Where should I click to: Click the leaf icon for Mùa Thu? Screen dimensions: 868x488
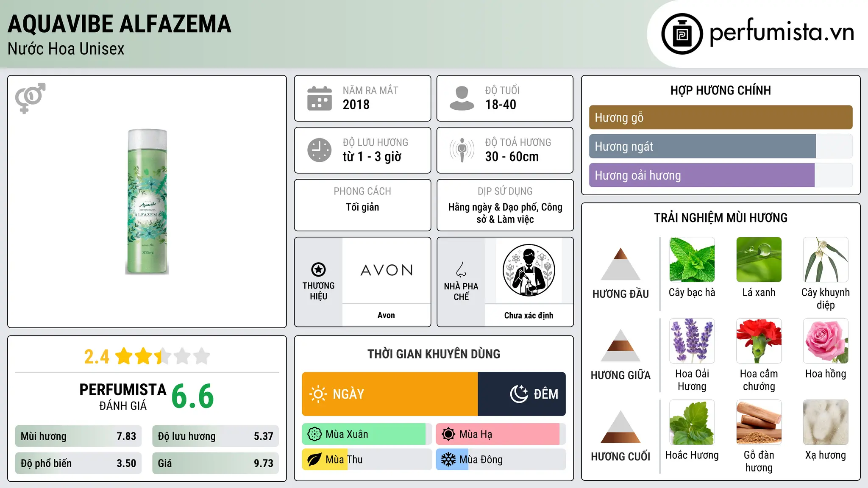314,460
